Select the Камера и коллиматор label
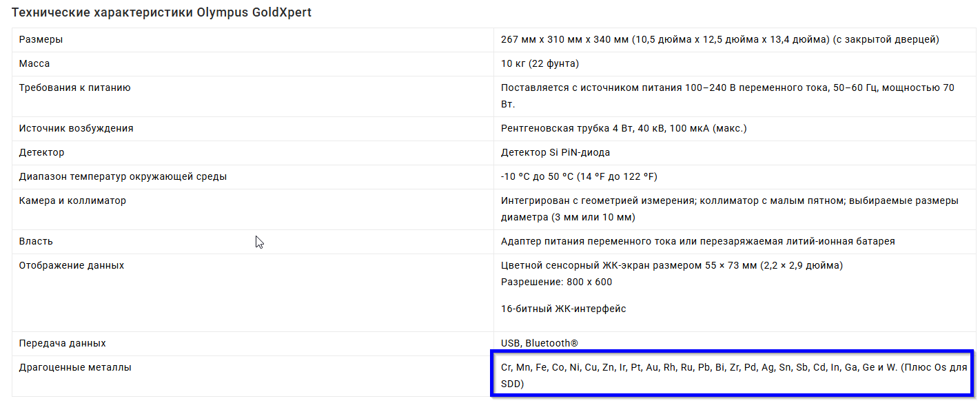This screenshot has height=403, width=980. pyautogui.click(x=72, y=201)
